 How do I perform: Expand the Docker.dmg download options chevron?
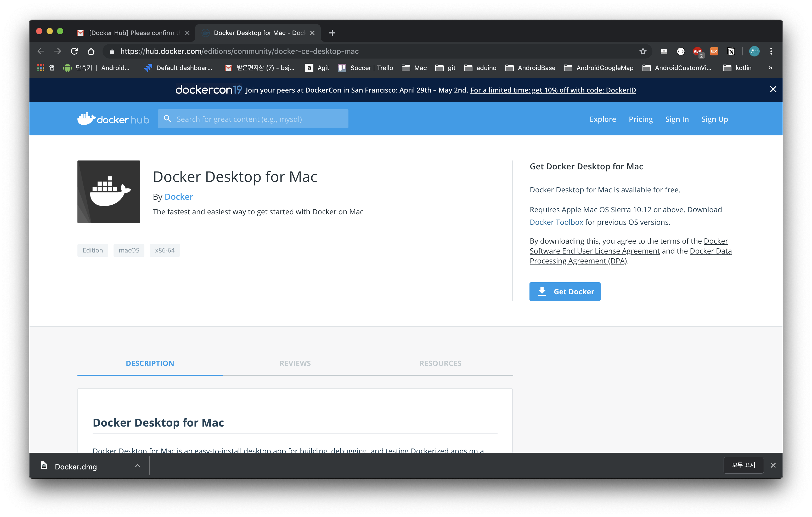[138, 466]
